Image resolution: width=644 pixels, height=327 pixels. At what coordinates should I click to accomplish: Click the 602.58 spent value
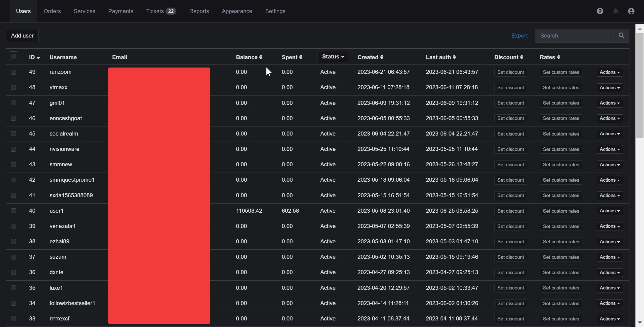point(290,211)
